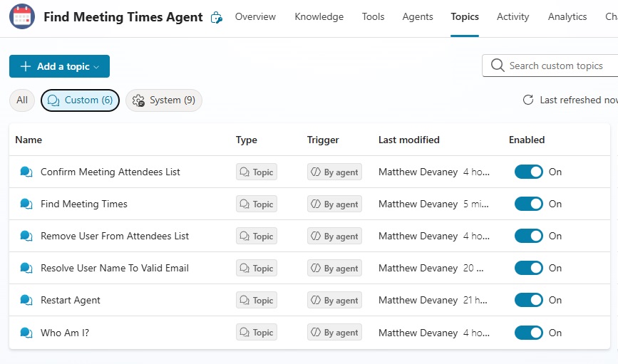This screenshot has height=364, width=618.
Task: Open Remove User From Attendees List topic
Action: coord(115,236)
